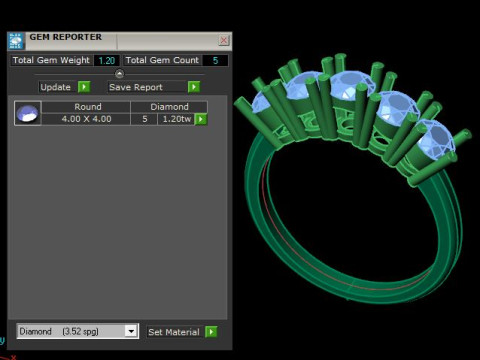
Task: Click the GEM REPORTER title bar text
Action: click(66, 37)
